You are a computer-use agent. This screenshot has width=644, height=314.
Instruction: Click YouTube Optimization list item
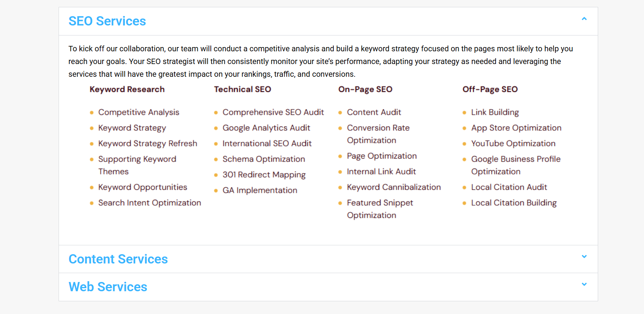click(513, 143)
